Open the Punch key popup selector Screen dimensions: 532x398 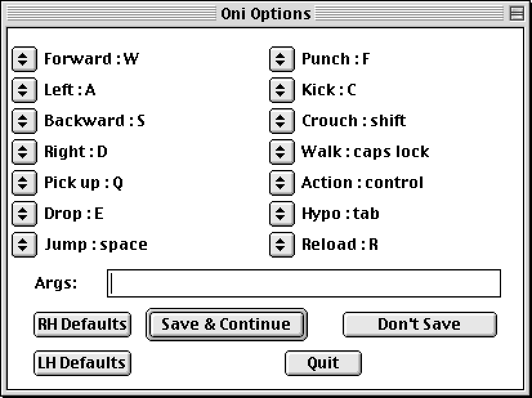(x=280, y=59)
